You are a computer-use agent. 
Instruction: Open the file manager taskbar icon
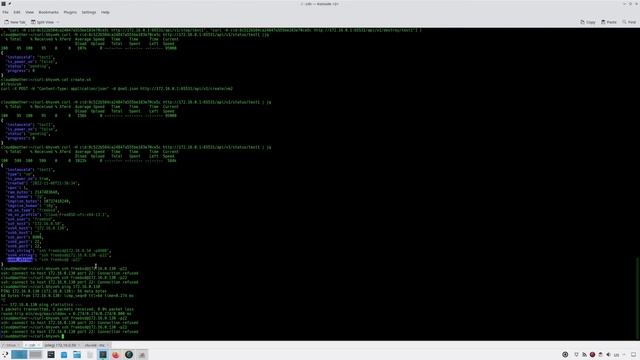[x=77, y=355]
